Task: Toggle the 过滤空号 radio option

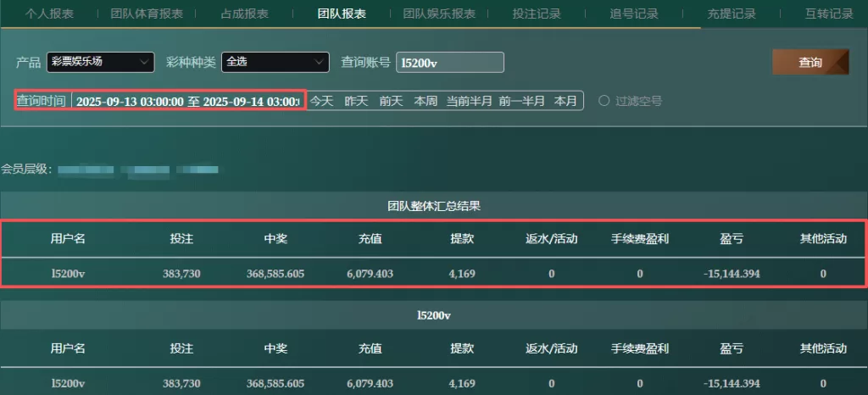Action: (604, 101)
